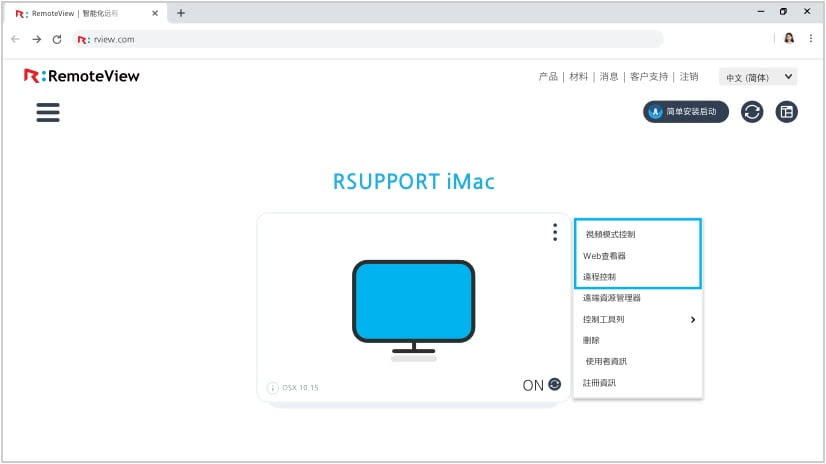This screenshot has height=464, width=826.
Task: Expand the 控制工具列 submenu arrow
Action: pyautogui.click(x=693, y=320)
